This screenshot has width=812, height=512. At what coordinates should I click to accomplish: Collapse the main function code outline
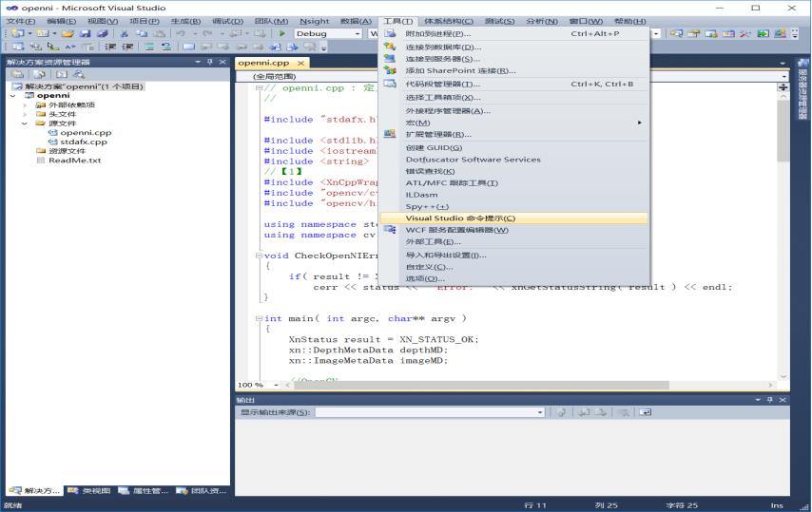pos(259,318)
